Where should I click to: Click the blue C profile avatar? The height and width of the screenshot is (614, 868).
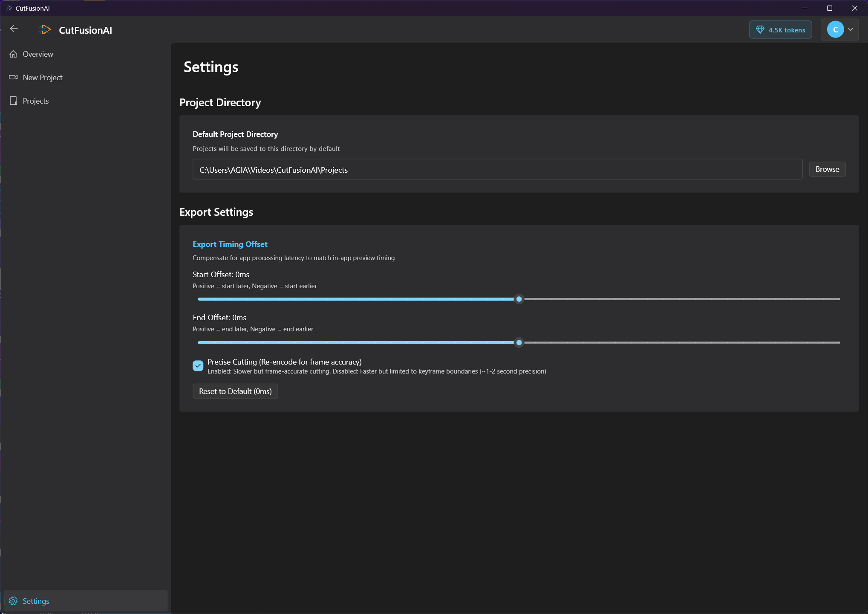point(835,30)
